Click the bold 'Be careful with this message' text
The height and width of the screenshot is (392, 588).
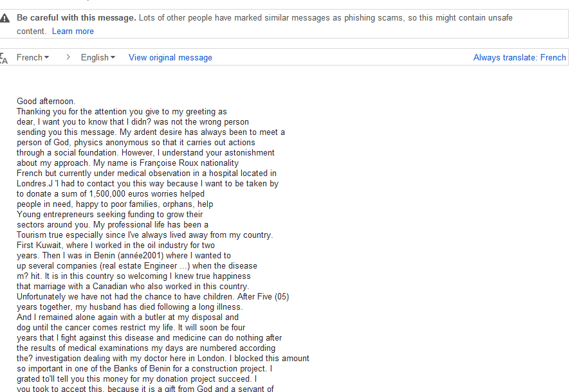(x=77, y=17)
